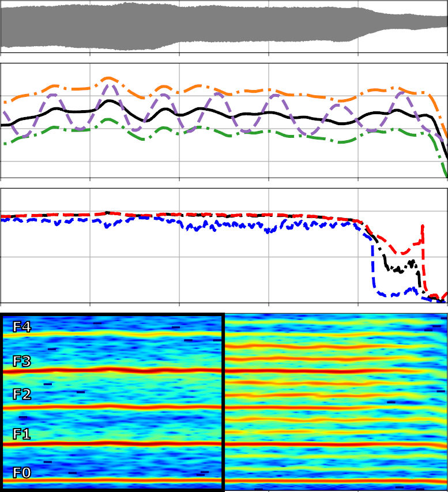The width and height of the screenshot is (448, 492).
Task: Click the F4 label on the spectrogram
Action: pos(21,327)
